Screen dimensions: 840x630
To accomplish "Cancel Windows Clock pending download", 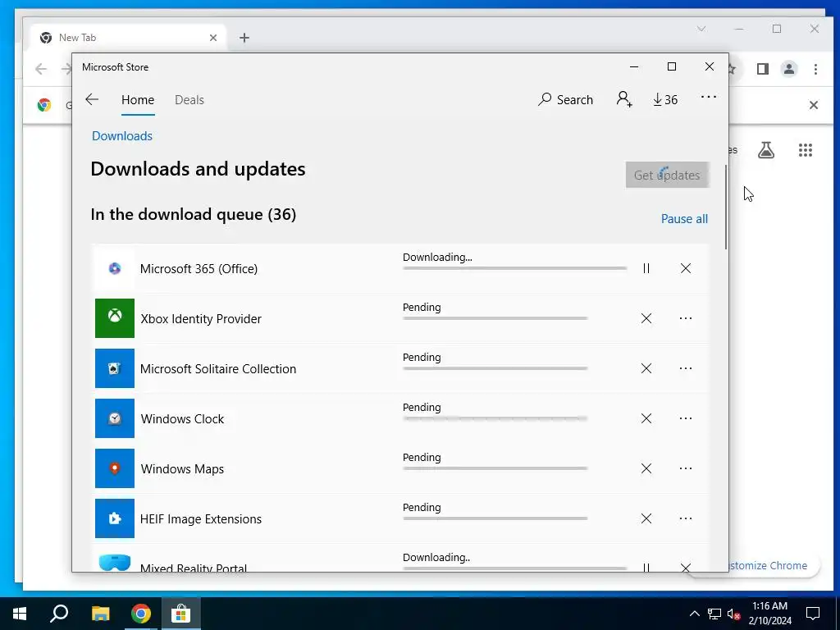I will (x=646, y=418).
